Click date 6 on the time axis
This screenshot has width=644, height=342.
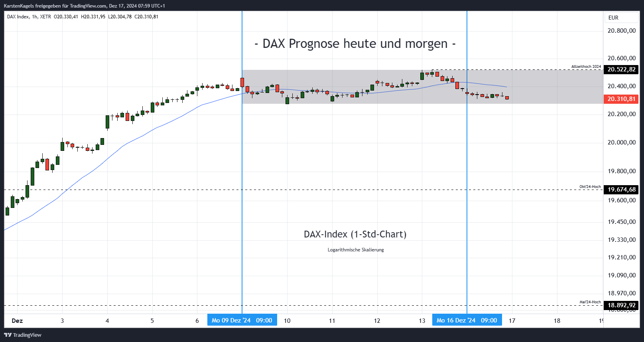click(x=197, y=320)
